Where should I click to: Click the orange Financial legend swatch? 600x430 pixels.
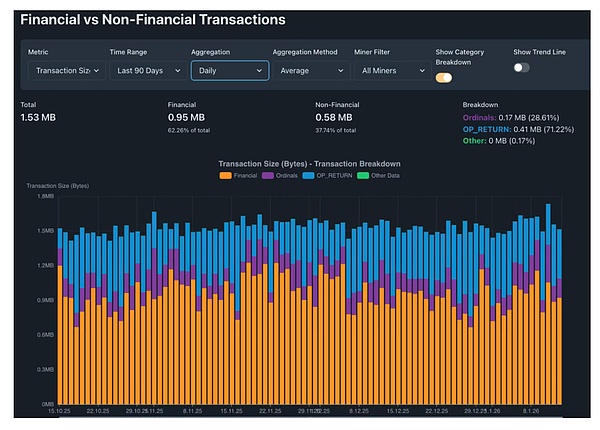226,175
